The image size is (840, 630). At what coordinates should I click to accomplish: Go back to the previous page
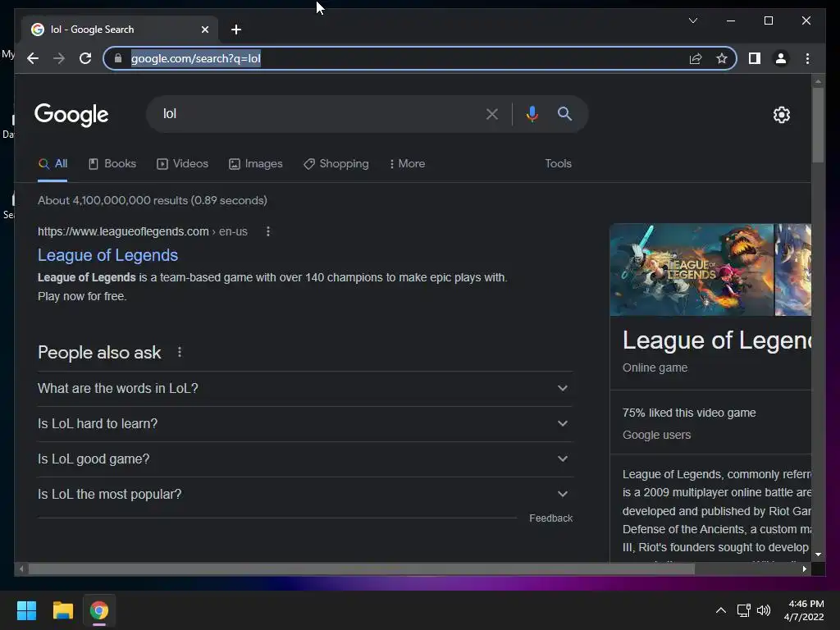pyautogui.click(x=33, y=58)
